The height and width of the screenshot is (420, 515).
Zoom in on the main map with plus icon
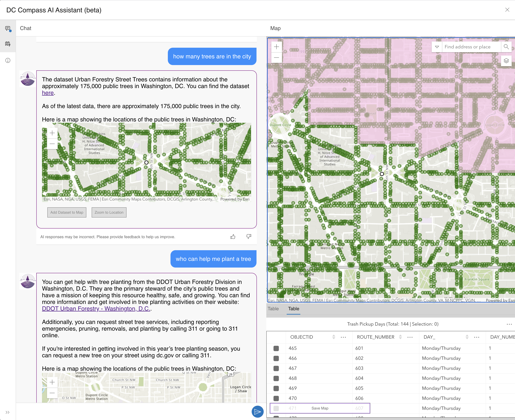tap(276, 46)
